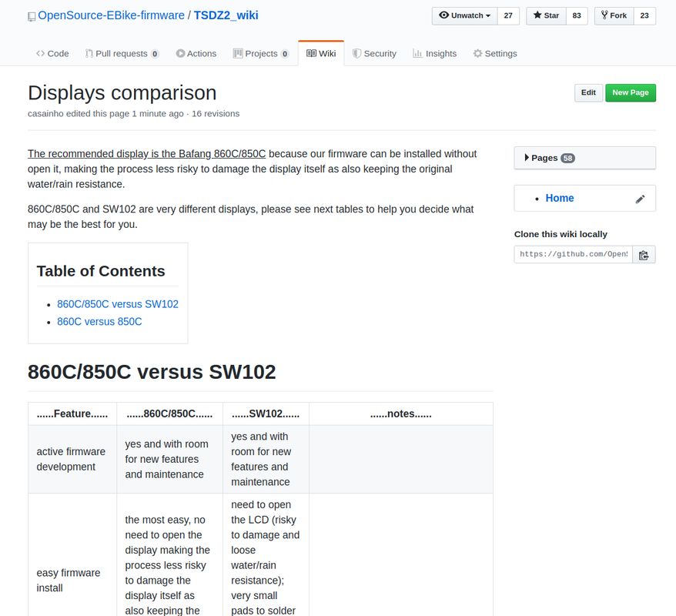The width and height of the screenshot is (676, 616).
Task: Expand the Pages 58 list
Action: (584, 158)
